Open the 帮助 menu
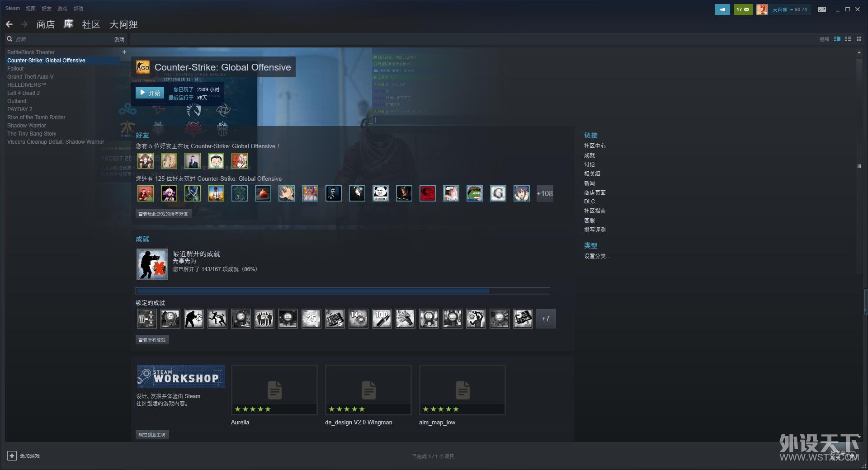The width and height of the screenshot is (868, 470). click(x=78, y=9)
